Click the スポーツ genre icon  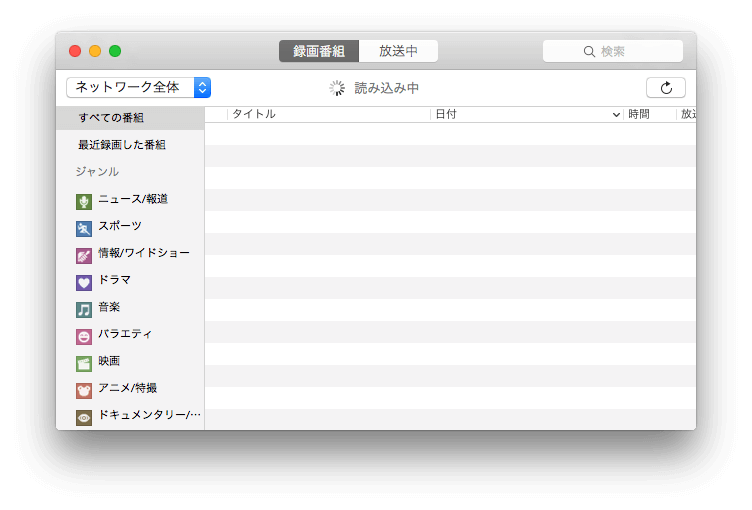(x=83, y=229)
